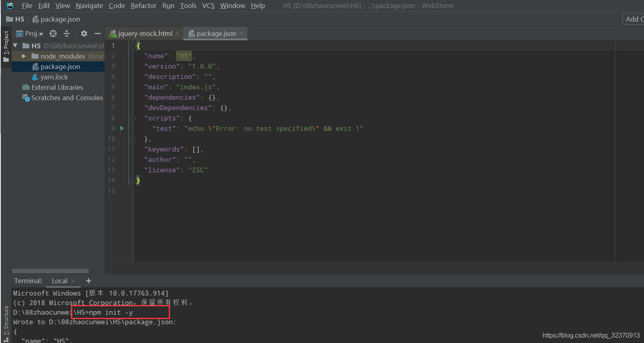Open the Refactor menu
This screenshot has height=343, width=644.
tap(144, 6)
